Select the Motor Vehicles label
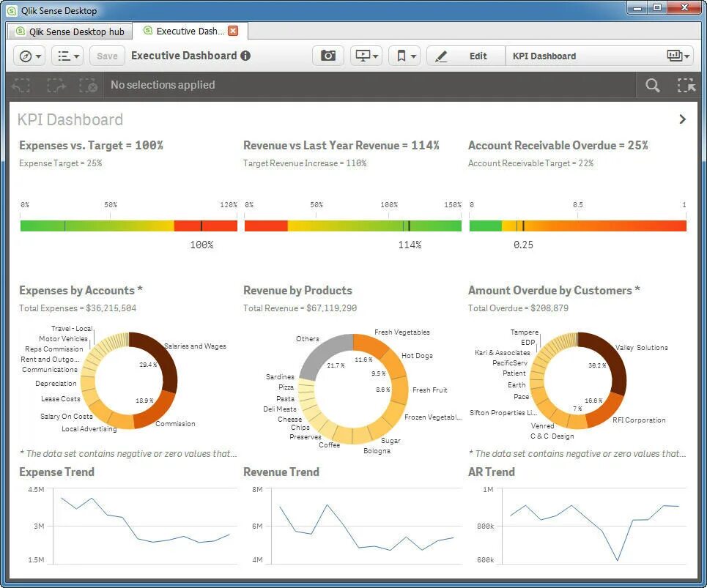Image resolution: width=707 pixels, height=588 pixels. point(63,339)
